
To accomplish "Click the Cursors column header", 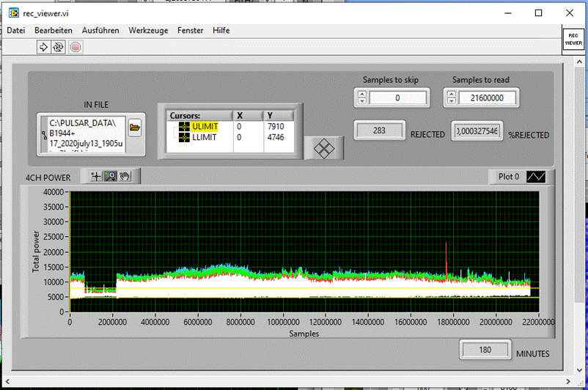I will click(200, 116).
